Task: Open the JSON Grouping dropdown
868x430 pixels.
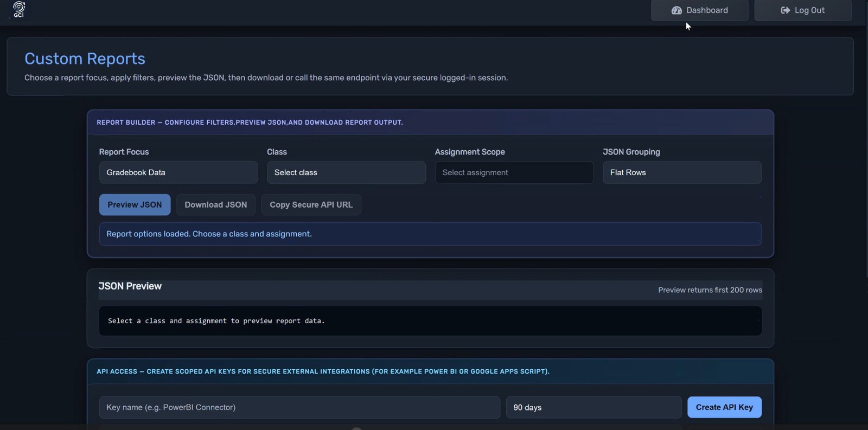Action: 682,172
